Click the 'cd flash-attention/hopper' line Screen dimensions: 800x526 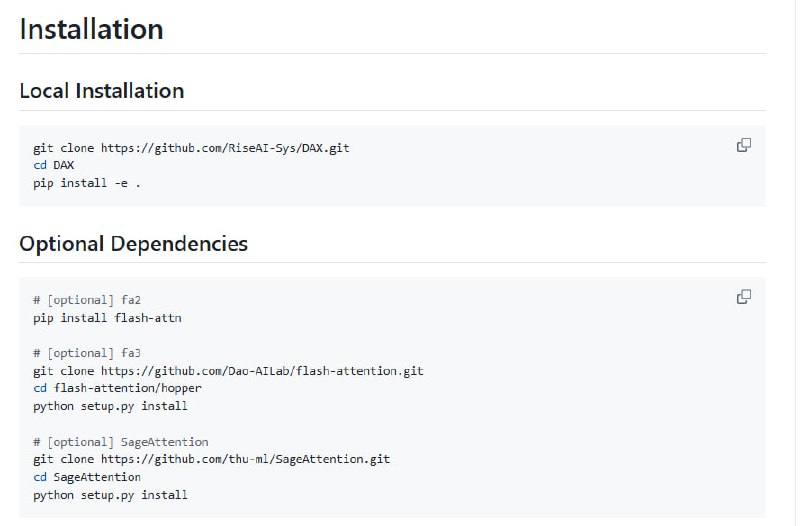coord(117,388)
